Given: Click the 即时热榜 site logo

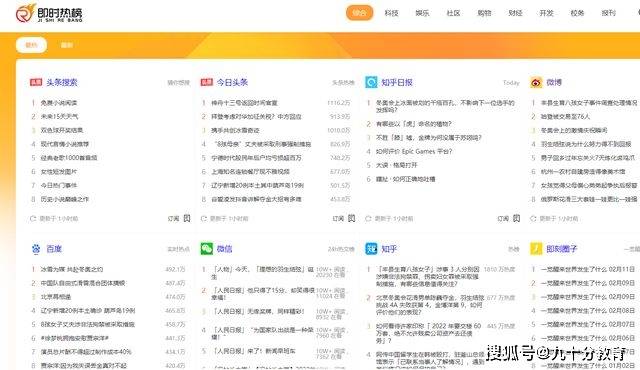Looking at the screenshot, I should click(x=49, y=13).
